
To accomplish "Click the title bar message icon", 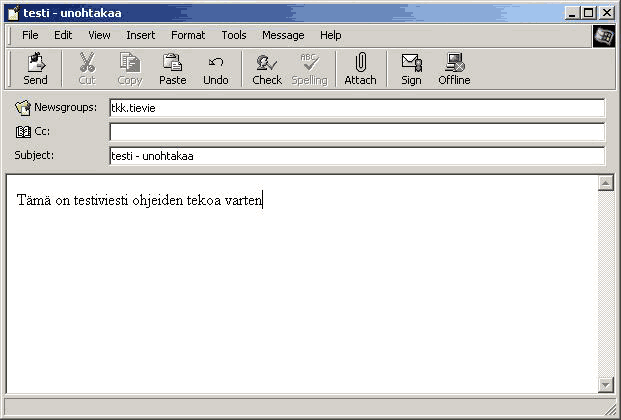I will click(x=14, y=13).
